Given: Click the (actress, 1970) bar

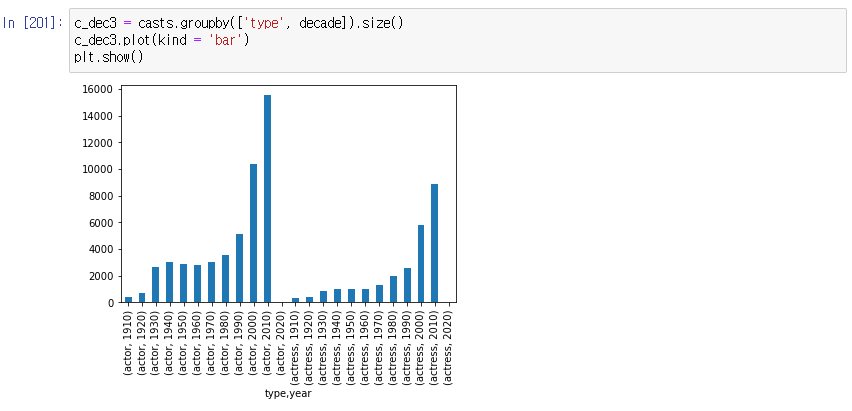Looking at the screenshot, I should tap(379, 294).
